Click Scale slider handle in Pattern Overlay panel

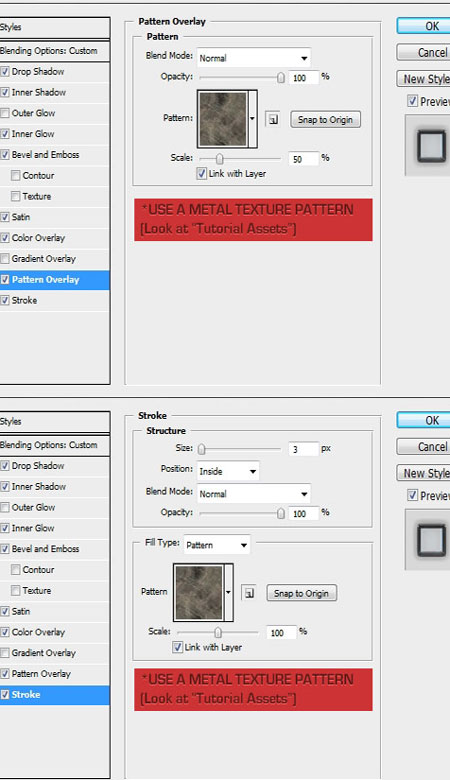[x=219, y=159]
